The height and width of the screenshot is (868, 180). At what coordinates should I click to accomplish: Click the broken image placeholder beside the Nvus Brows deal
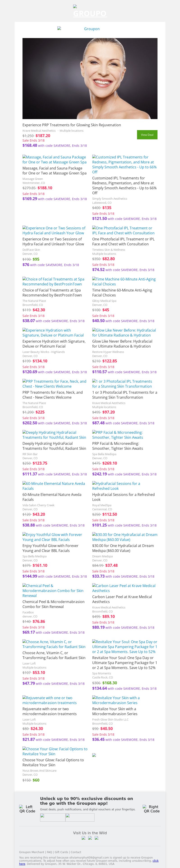[94, 755]
